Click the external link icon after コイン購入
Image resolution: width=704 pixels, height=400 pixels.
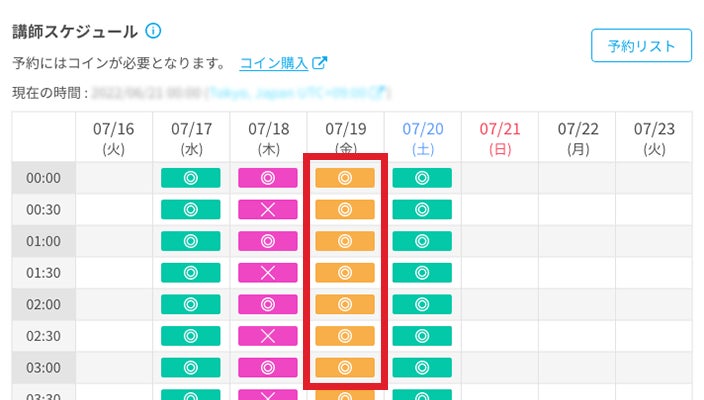[320, 63]
